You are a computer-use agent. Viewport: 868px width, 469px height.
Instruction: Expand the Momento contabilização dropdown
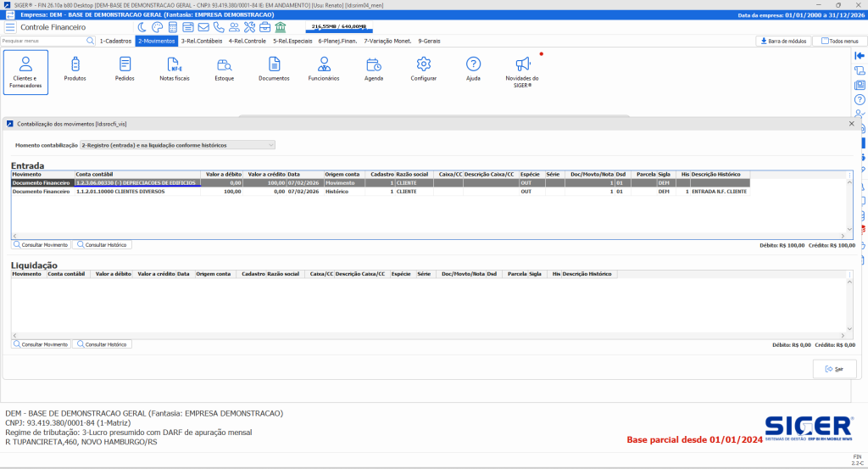(x=270, y=145)
